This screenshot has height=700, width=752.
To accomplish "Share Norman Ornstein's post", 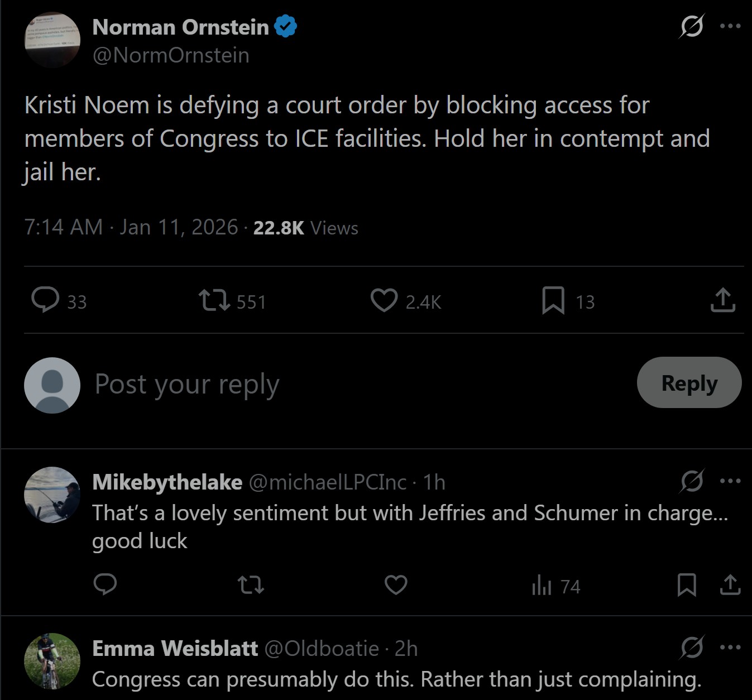I will tap(723, 300).
